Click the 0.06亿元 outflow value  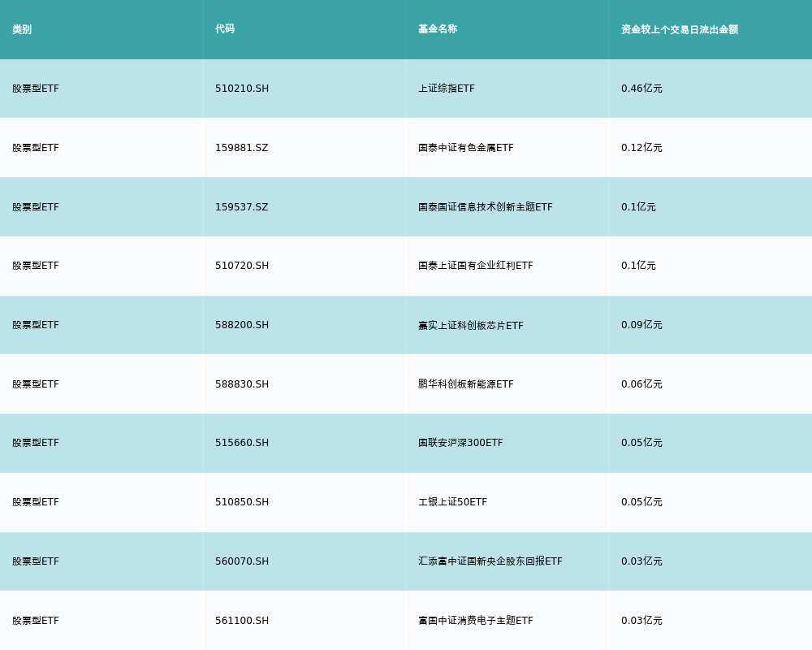point(641,384)
